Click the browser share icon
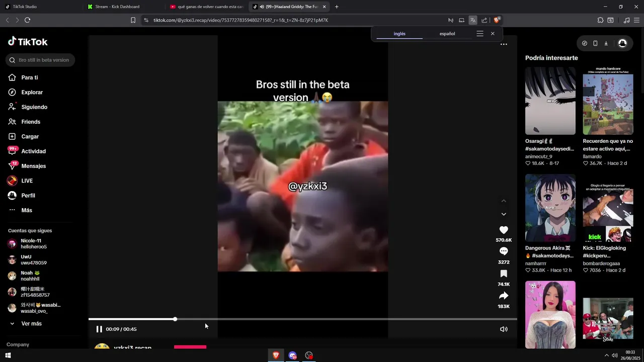Screen dimensions: 644x362 tap(484, 20)
